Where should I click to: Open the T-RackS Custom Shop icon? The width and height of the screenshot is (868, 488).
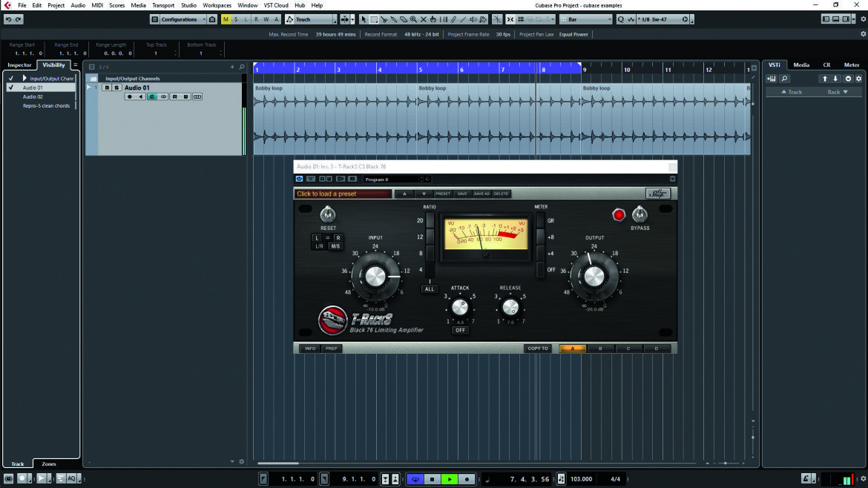click(x=657, y=194)
